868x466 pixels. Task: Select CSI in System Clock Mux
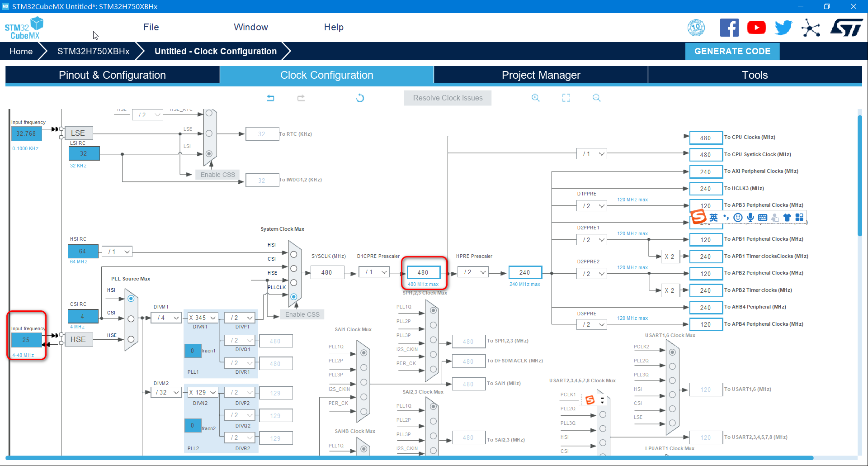(294, 268)
